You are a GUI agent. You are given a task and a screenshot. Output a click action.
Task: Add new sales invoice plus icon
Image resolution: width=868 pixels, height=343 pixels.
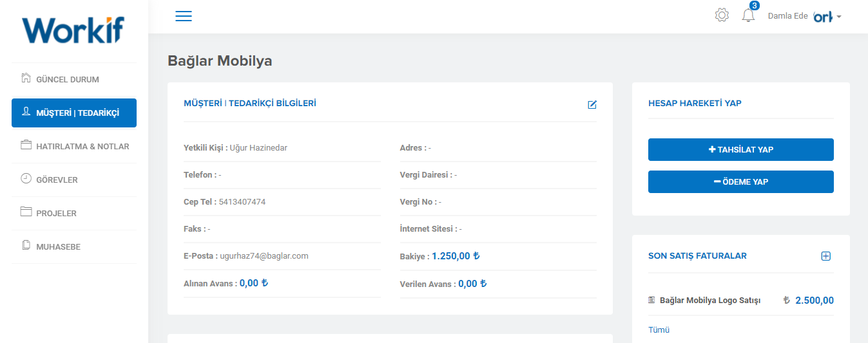pyautogui.click(x=826, y=256)
